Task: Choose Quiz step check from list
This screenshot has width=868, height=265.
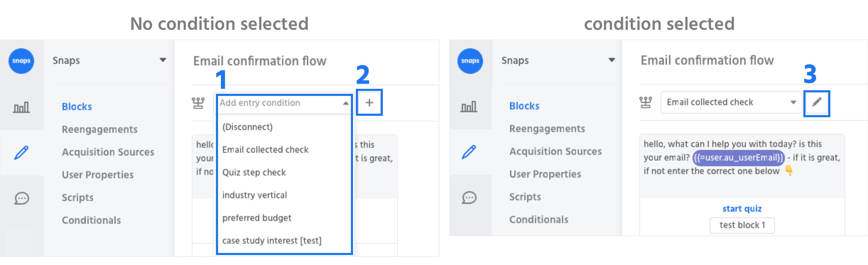Action: click(x=254, y=172)
